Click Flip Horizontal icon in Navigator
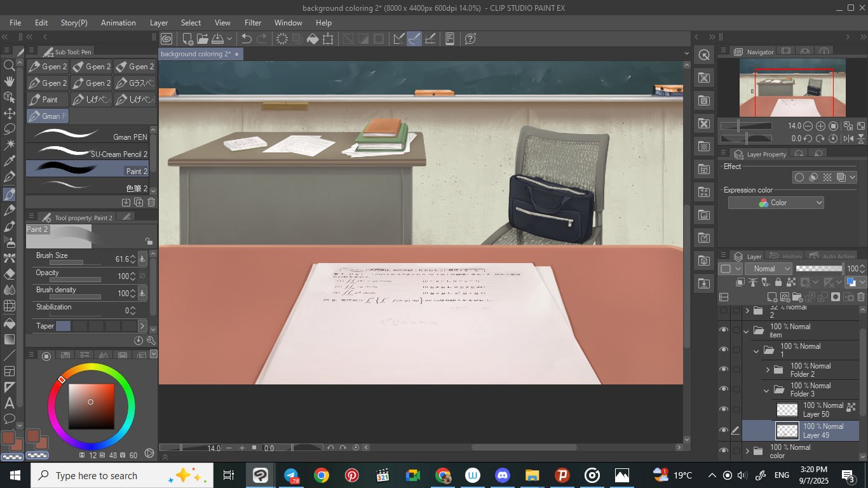The image size is (868, 488). pyautogui.click(x=848, y=139)
